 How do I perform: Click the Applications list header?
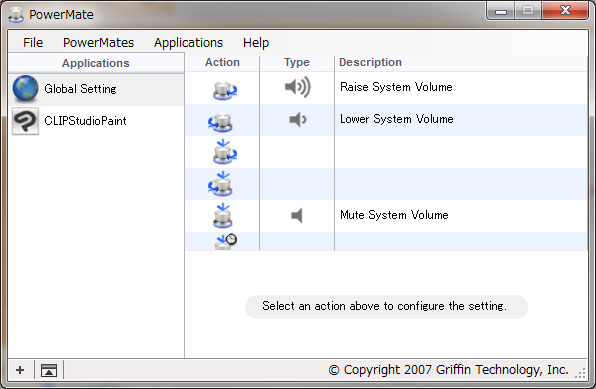point(96,63)
